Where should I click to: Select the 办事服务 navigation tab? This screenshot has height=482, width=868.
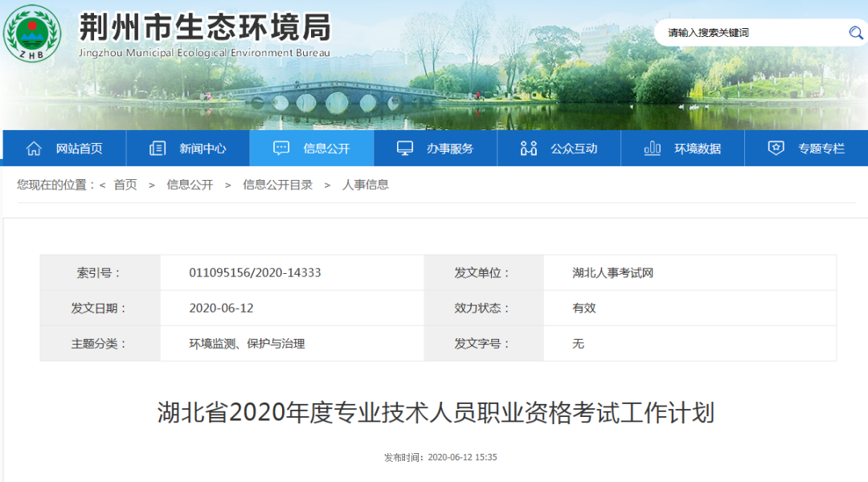click(x=450, y=149)
